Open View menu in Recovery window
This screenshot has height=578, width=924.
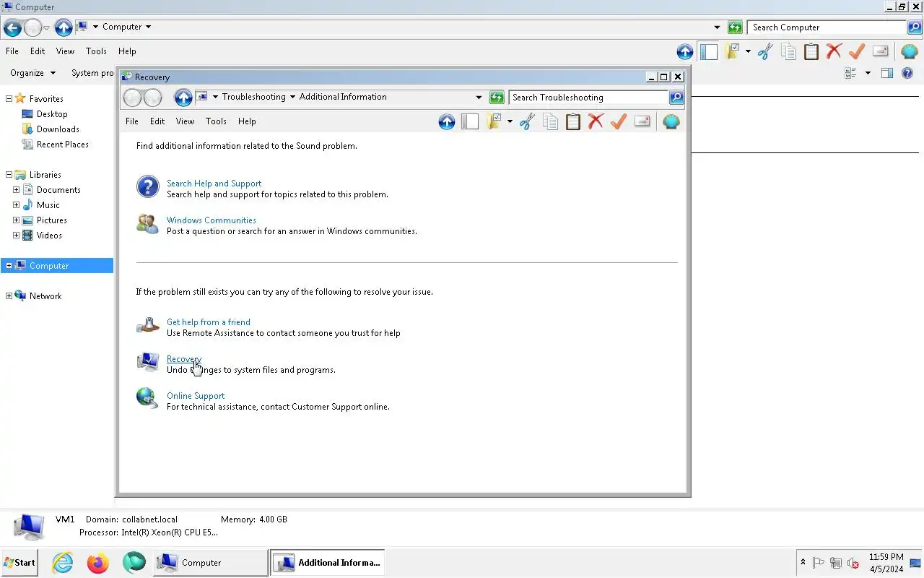coord(186,121)
